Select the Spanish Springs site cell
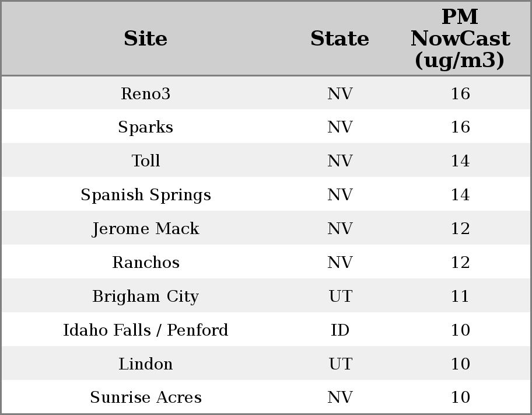 click(145, 195)
